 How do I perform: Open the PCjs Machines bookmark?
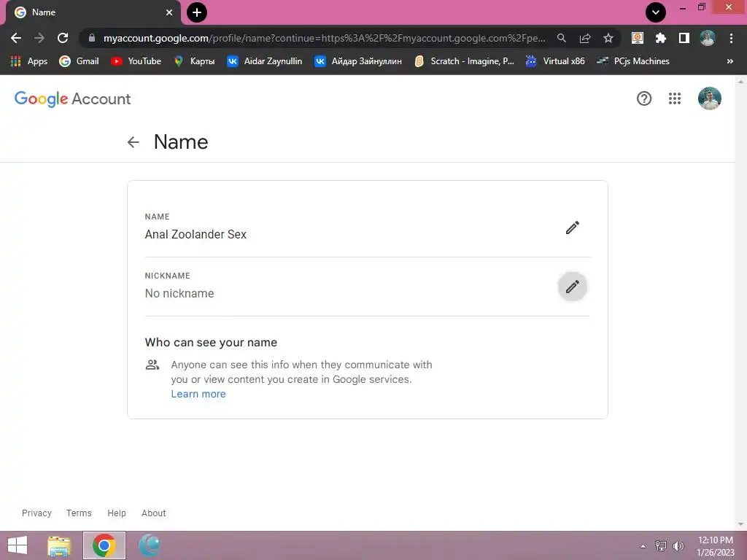[x=633, y=61]
